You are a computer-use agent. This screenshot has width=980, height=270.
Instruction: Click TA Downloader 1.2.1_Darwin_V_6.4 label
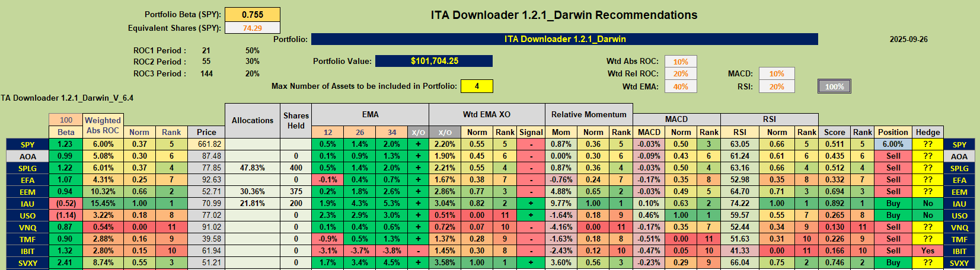67,98
